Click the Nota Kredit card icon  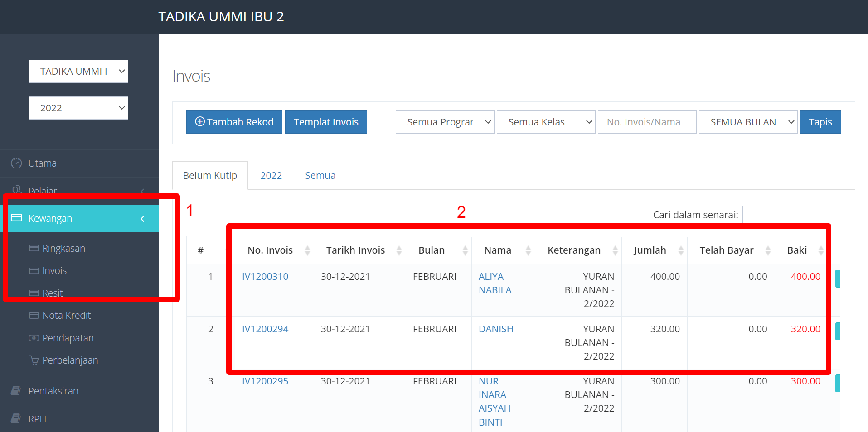(34, 316)
